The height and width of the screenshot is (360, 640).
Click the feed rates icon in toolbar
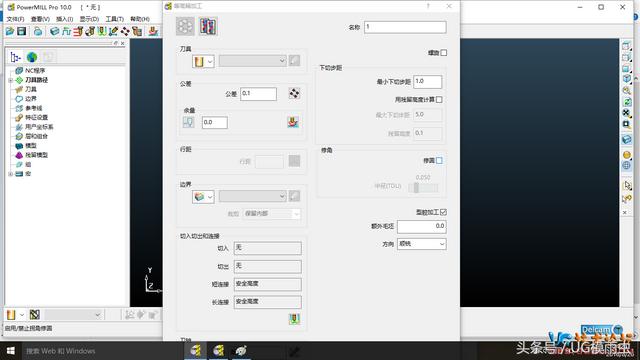pyautogui.click(x=67, y=31)
